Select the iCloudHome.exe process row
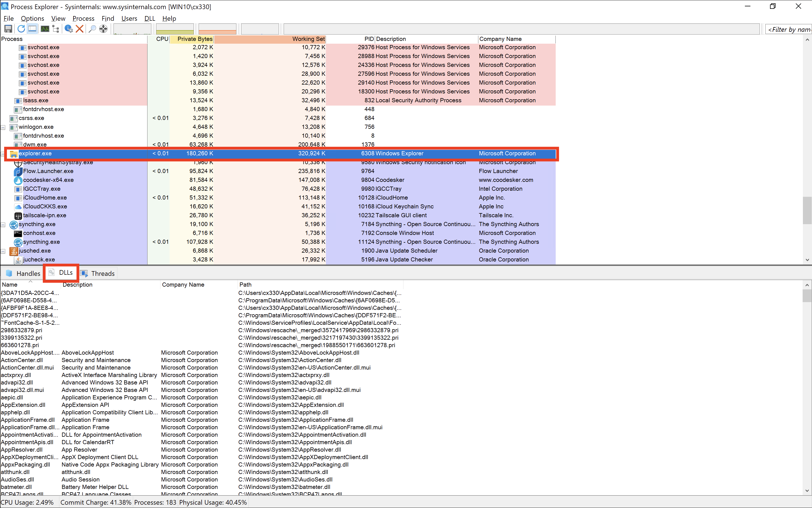The width and height of the screenshot is (812, 508). click(278, 198)
